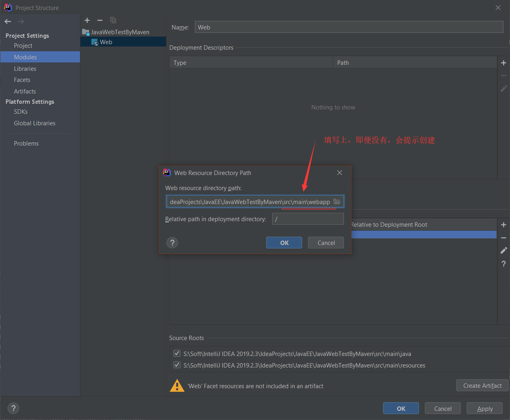Open help for web resource directories
510x420 pixels.
[x=504, y=263]
